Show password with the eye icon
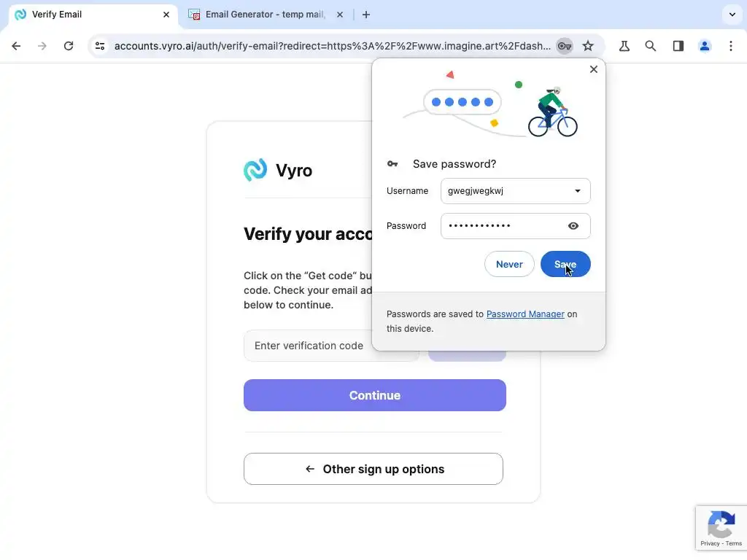This screenshot has width=747, height=560. (x=573, y=226)
